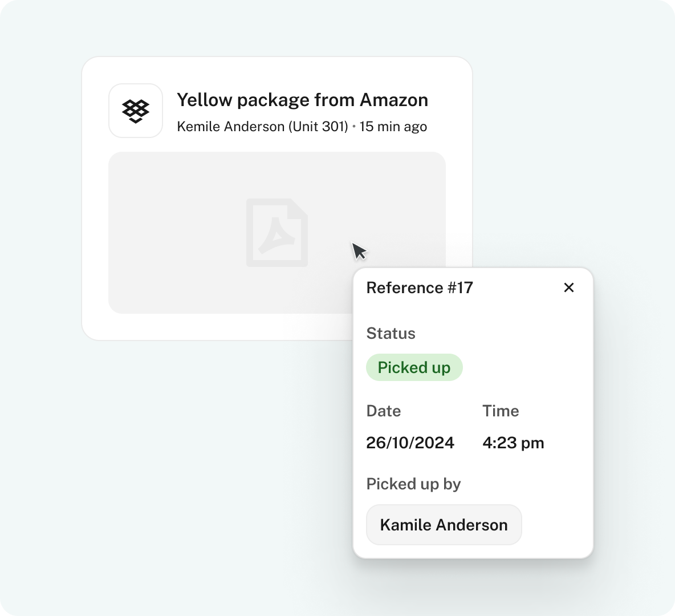Click the green Picked up status badge

(x=414, y=367)
